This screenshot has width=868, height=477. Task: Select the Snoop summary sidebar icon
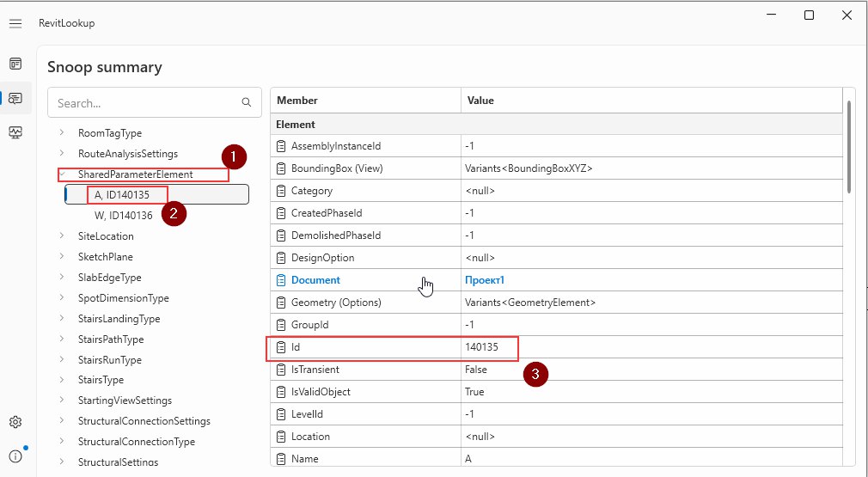tap(15, 98)
